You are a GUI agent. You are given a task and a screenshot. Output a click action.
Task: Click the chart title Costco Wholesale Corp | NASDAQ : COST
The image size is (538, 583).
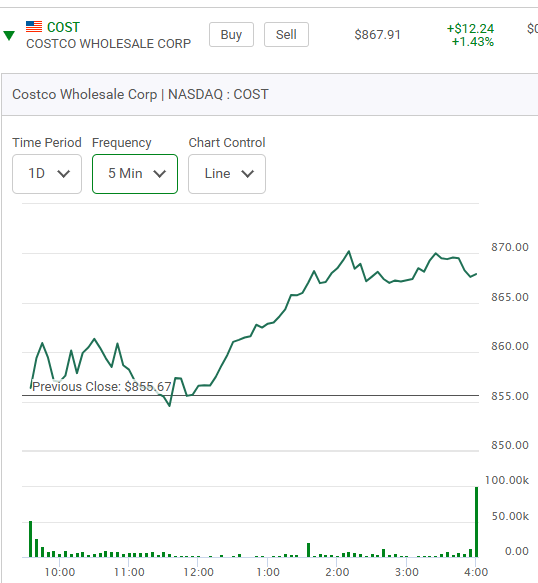click(140, 94)
